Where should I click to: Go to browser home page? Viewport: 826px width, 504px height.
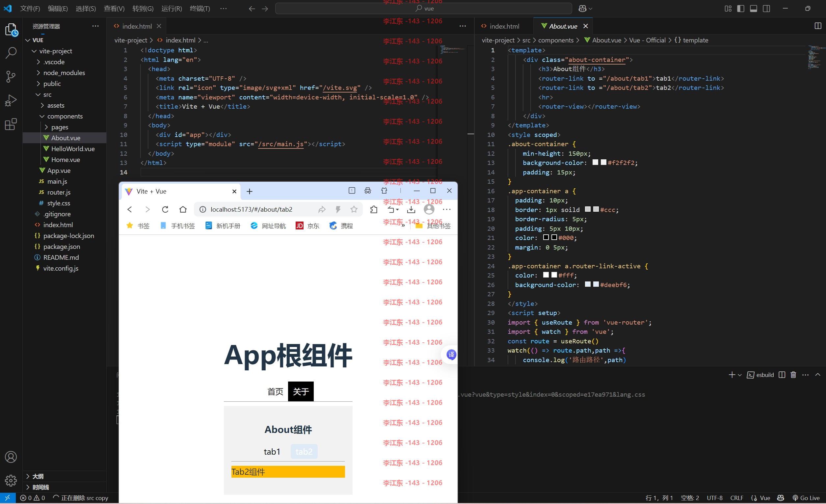tap(183, 209)
